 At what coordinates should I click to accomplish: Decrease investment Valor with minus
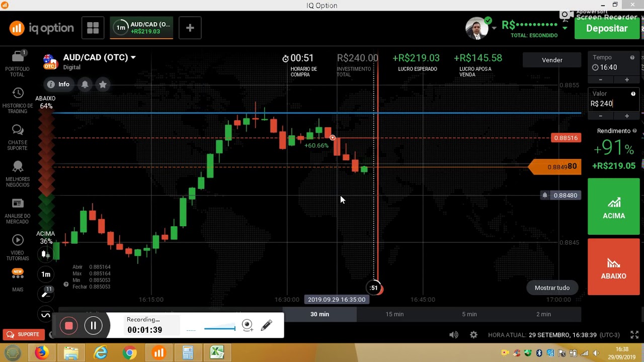point(600,116)
